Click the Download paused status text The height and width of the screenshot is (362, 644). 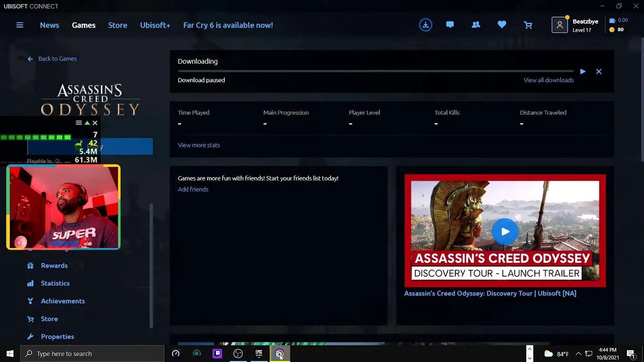[201, 80]
